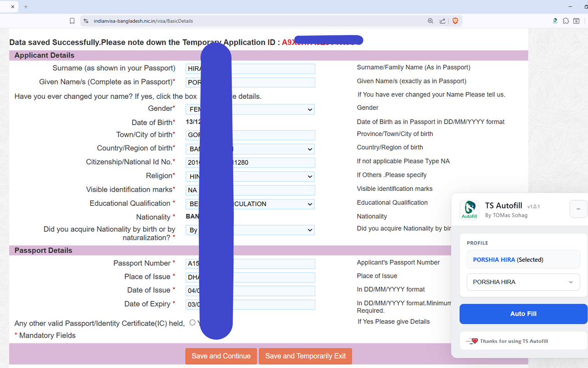Click 'Province/Town/City of birth' hint text
Viewport: 588px width, 368px height.
395,134
